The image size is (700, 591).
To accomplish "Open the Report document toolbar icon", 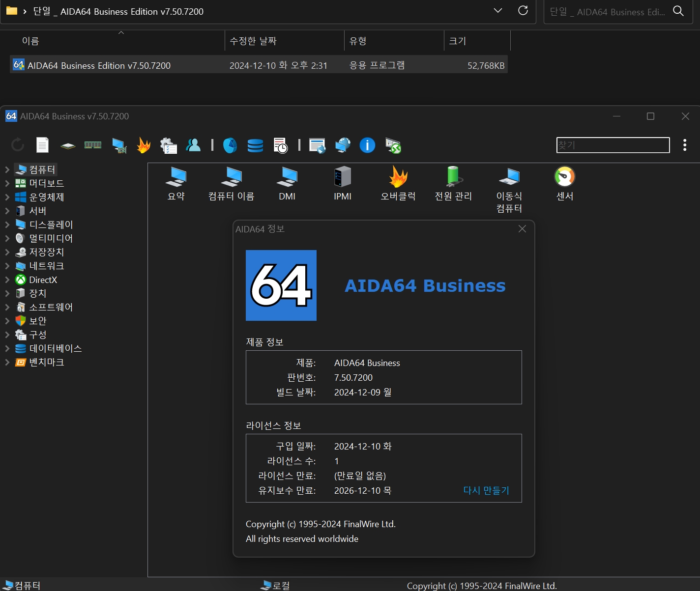I will click(x=43, y=145).
